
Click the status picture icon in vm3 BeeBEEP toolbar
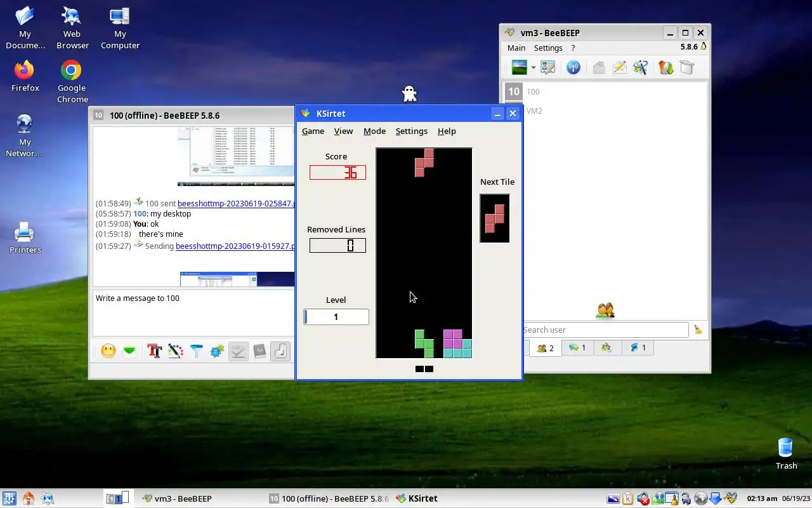click(520, 67)
